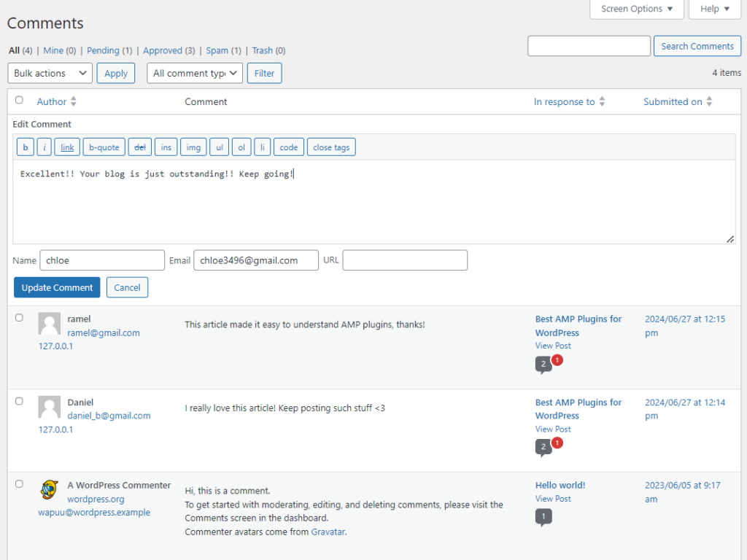The image size is (747, 560).
Task: Show Approved comments
Action: coord(163,50)
